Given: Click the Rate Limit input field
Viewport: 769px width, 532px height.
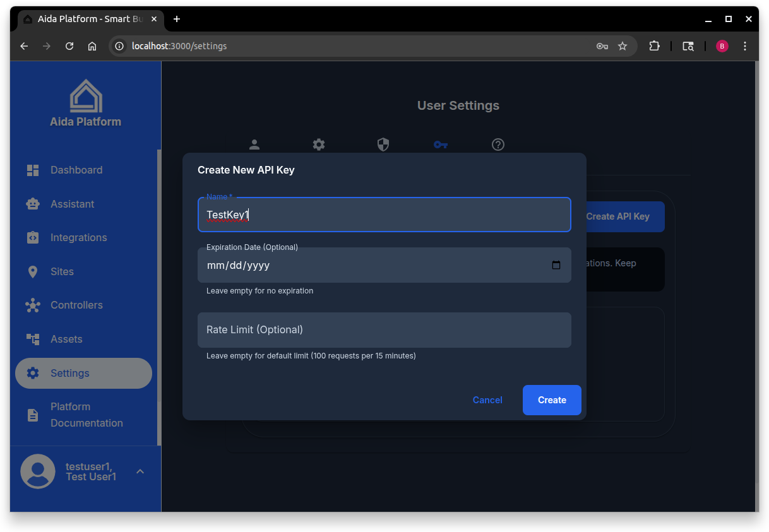Looking at the screenshot, I should pos(384,329).
